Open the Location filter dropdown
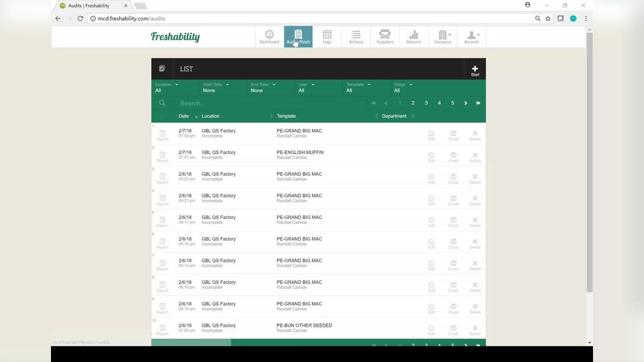 pyautogui.click(x=175, y=88)
